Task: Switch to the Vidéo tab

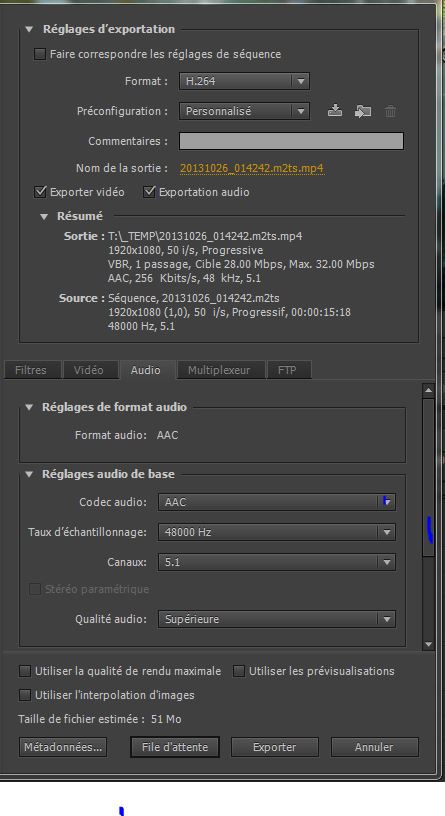Action: tap(88, 370)
